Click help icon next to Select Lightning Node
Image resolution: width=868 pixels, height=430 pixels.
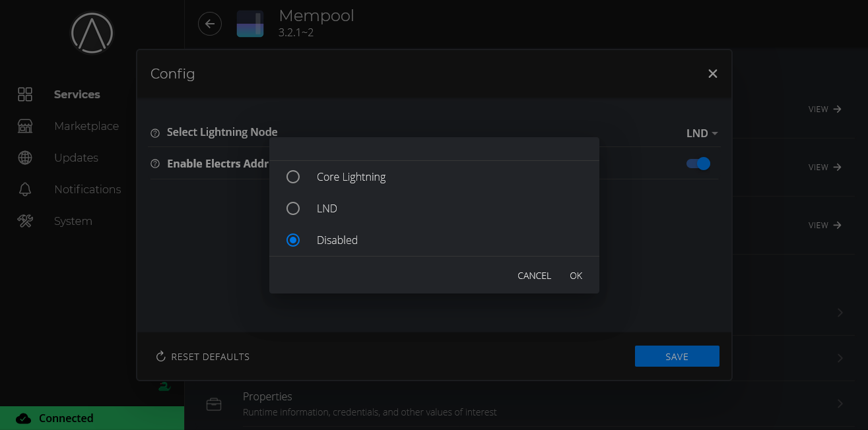[x=155, y=133]
